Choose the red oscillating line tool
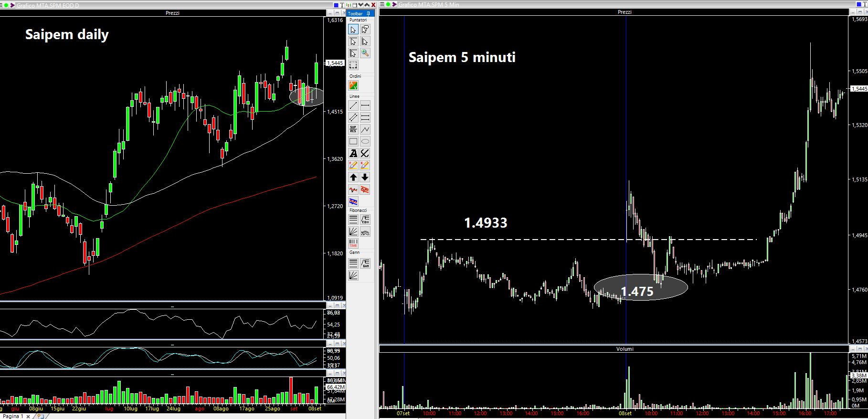 click(x=353, y=189)
